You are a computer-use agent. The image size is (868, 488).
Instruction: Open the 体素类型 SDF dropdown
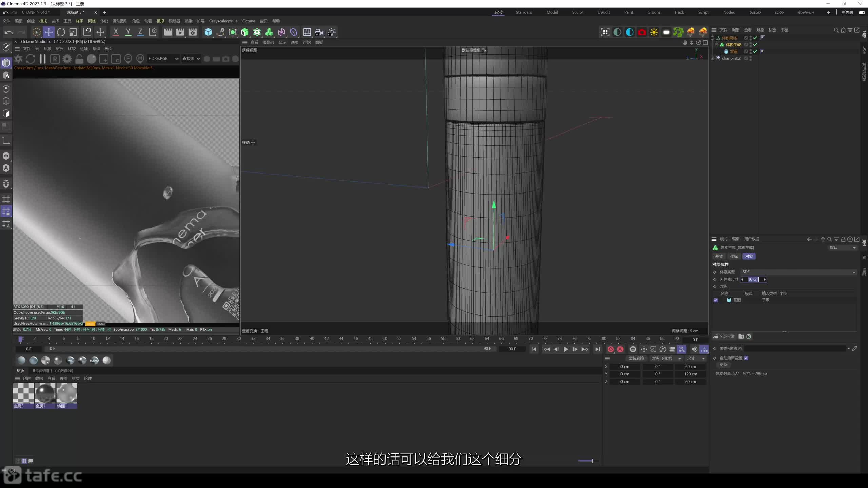point(798,272)
